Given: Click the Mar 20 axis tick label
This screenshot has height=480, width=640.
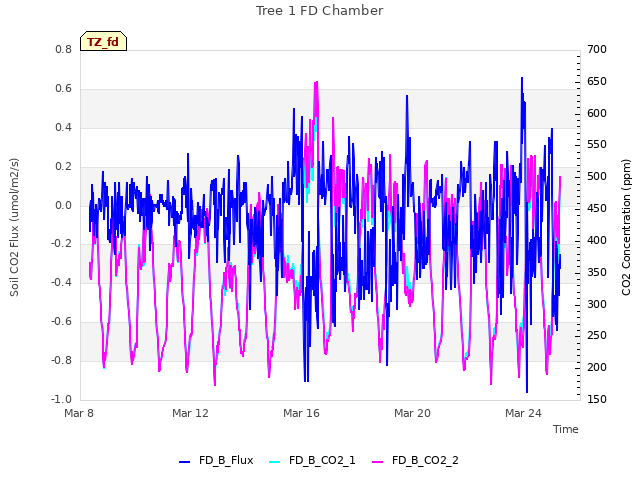Looking at the screenshot, I should tap(412, 413).
